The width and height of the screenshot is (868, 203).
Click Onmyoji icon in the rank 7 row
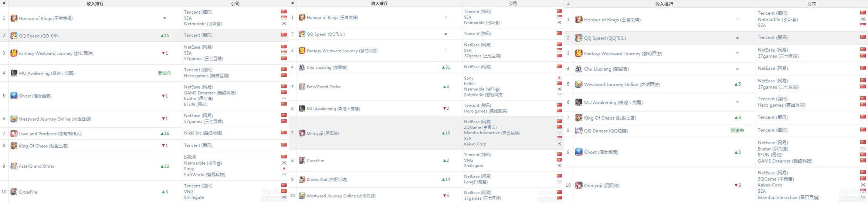click(302, 133)
